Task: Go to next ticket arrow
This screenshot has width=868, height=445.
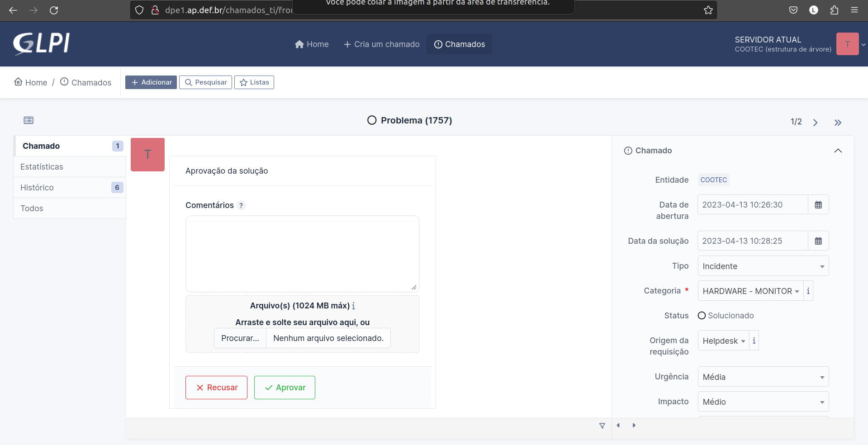Action: 815,123
